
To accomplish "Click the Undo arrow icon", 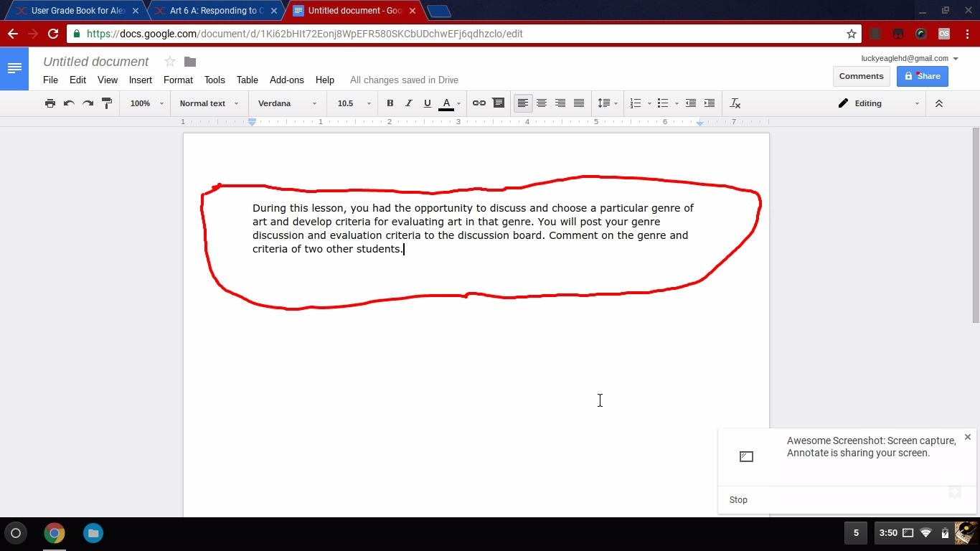I will tap(69, 103).
